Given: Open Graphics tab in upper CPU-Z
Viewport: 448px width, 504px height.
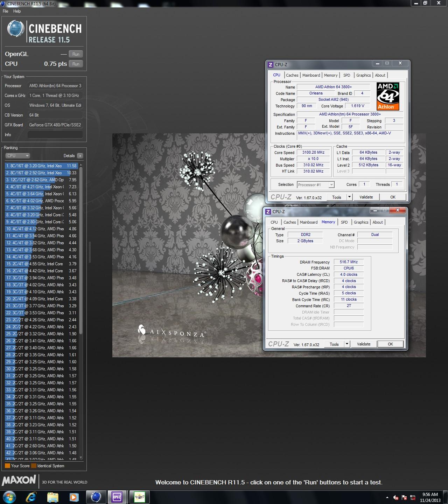Looking at the screenshot, I should click(x=364, y=75).
